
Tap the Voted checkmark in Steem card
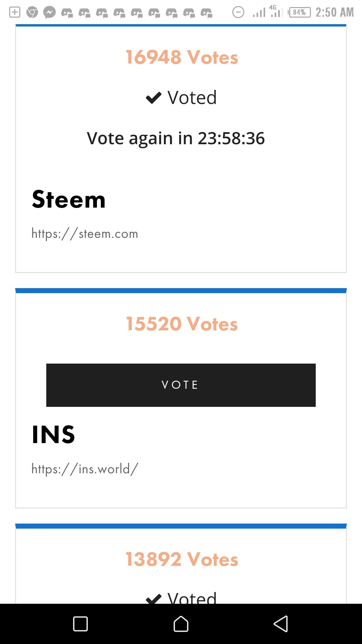[154, 98]
